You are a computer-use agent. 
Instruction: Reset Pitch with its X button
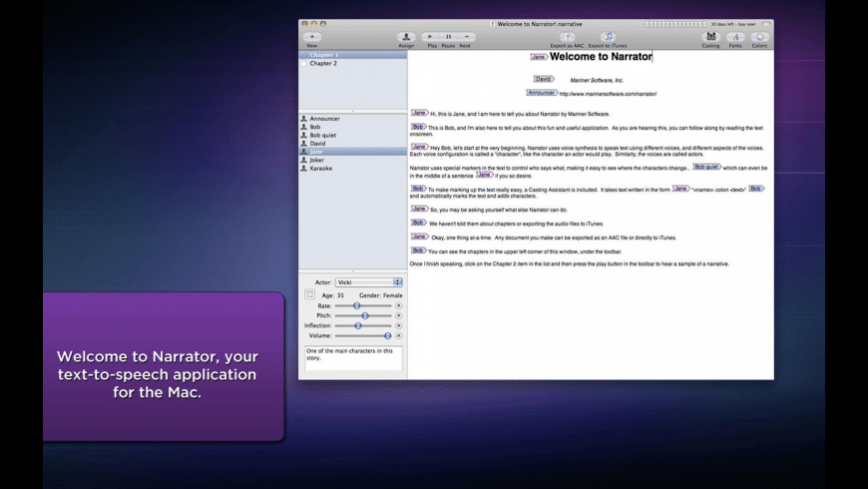coord(398,315)
